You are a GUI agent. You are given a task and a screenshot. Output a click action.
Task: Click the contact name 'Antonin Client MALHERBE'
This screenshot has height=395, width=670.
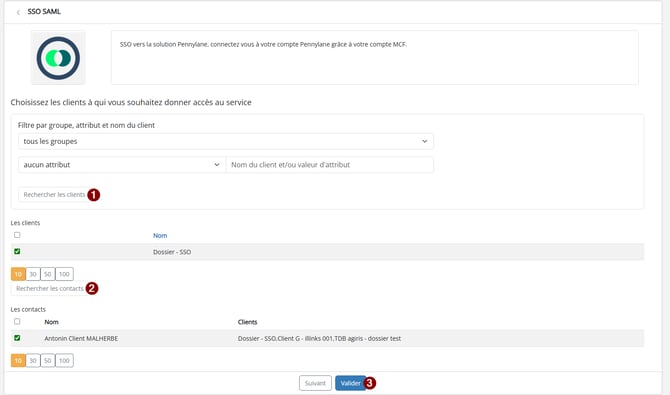tap(81, 339)
